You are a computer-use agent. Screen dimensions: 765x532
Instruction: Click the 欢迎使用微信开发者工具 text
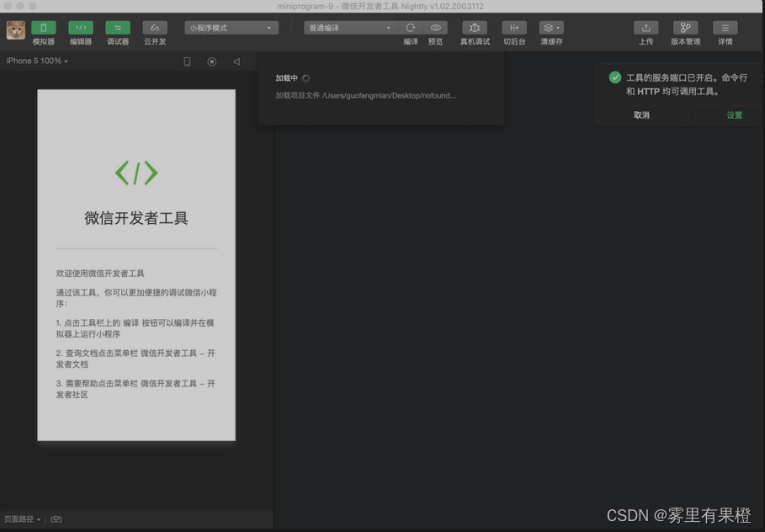tap(100, 274)
